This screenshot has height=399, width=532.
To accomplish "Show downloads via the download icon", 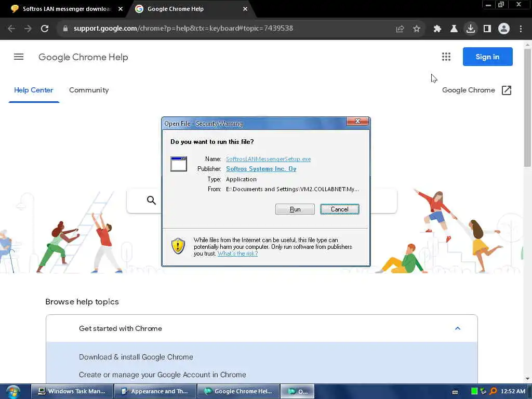I will click(x=471, y=29).
